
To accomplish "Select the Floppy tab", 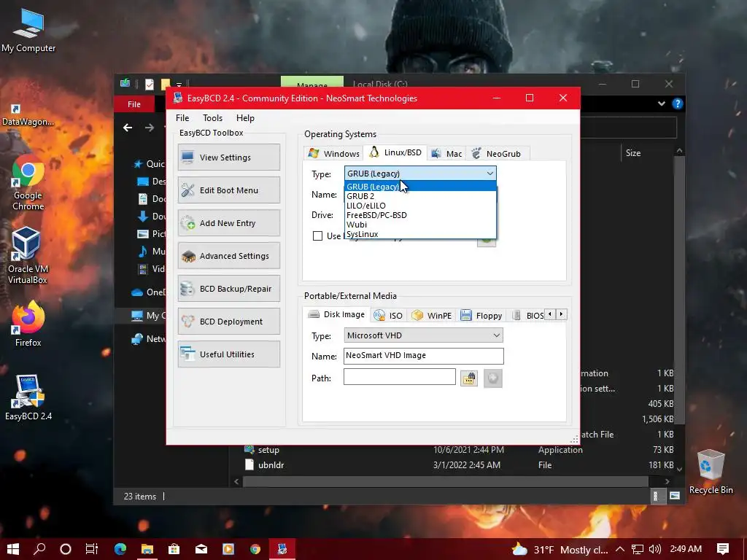I will pyautogui.click(x=481, y=315).
